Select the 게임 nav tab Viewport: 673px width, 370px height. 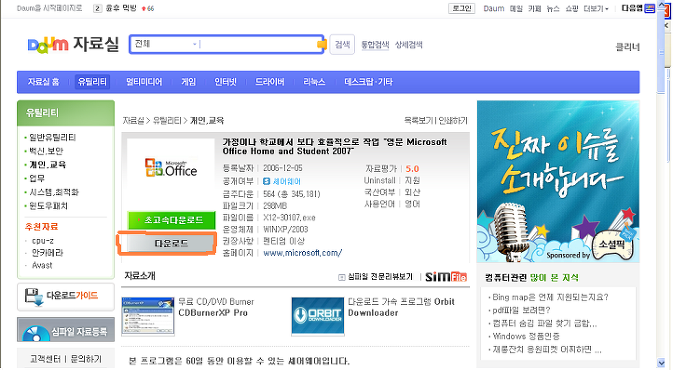pyautogui.click(x=188, y=82)
